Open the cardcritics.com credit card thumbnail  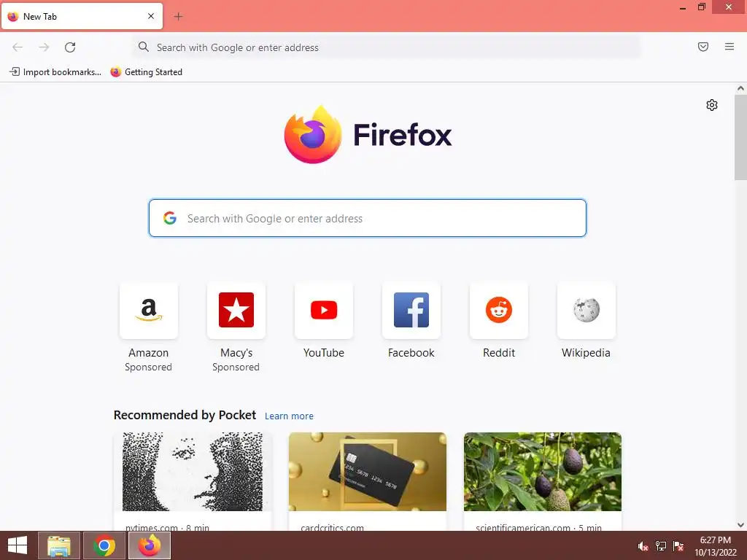[x=368, y=472]
